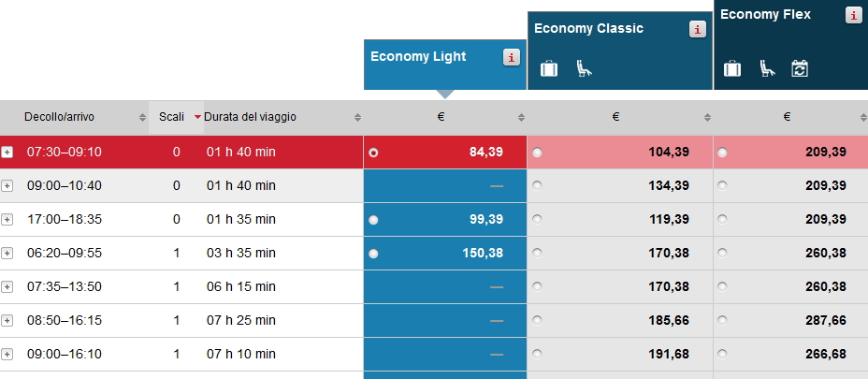Click the Economy Light info icon

point(511,57)
